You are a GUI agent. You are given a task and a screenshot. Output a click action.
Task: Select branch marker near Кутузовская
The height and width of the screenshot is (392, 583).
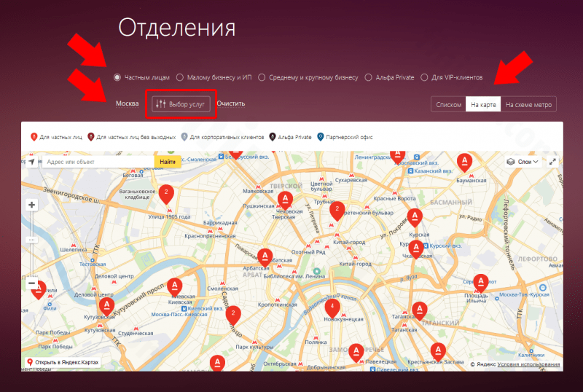click(x=106, y=307)
